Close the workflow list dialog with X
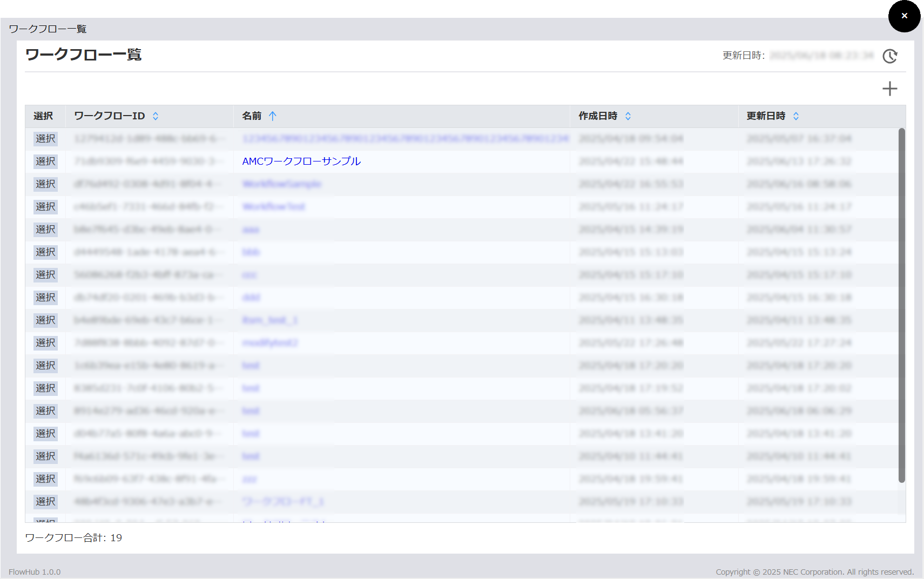924x579 pixels. click(x=904, y=16)
